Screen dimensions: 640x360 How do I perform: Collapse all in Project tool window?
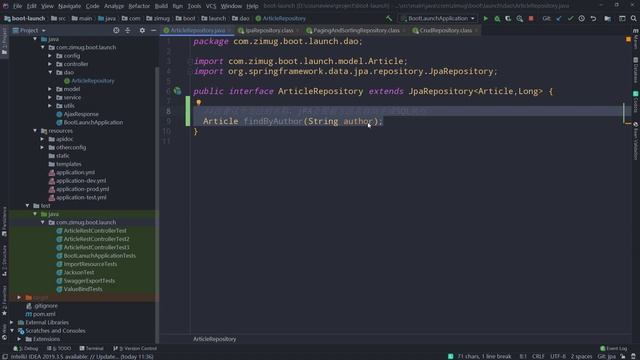[127, 30]
